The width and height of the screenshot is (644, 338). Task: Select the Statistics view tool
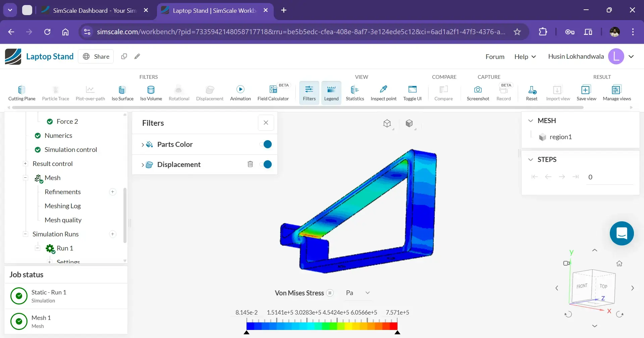pyautogui.click(x=355, y=93)
